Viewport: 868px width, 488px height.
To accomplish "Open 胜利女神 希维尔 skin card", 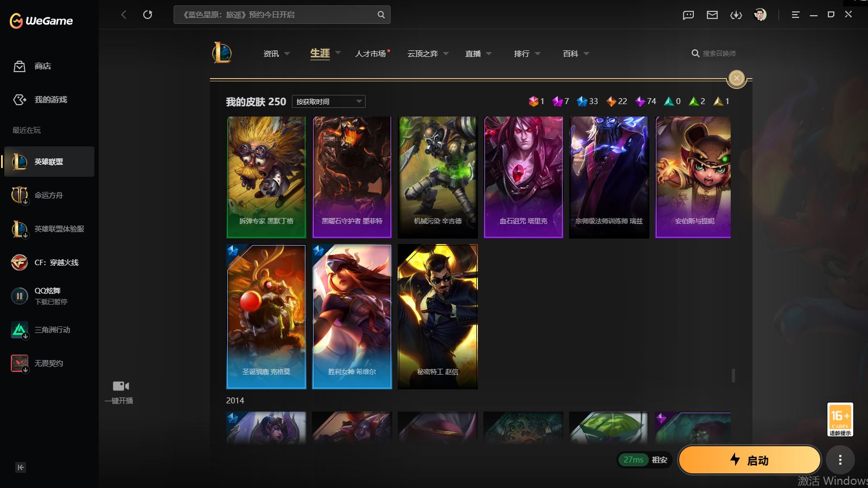I will 352,317.
